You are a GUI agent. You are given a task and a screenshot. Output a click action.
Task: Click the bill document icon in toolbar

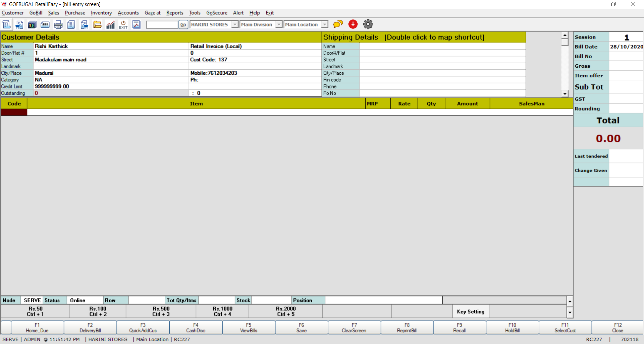tap(6, 24)
